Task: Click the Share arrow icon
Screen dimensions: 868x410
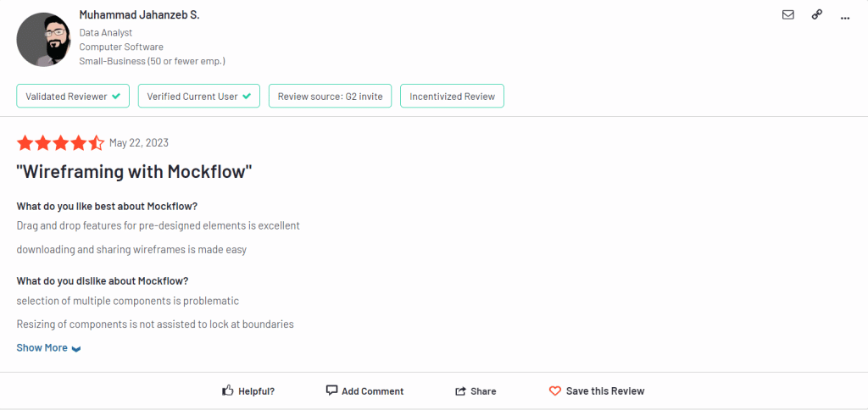Action: (x=460, y=391)
